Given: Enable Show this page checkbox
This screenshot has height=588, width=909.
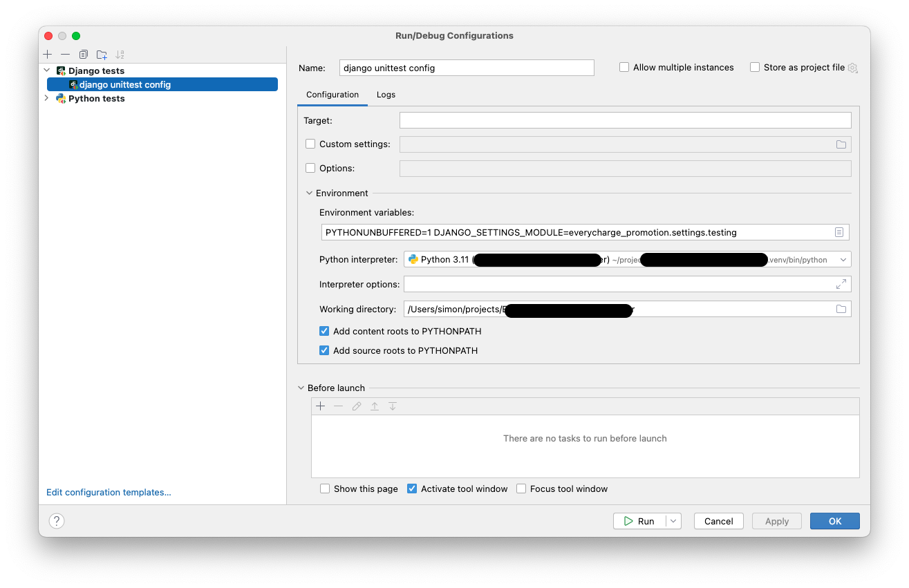Looking at the screenshot, I should (325, 489).
